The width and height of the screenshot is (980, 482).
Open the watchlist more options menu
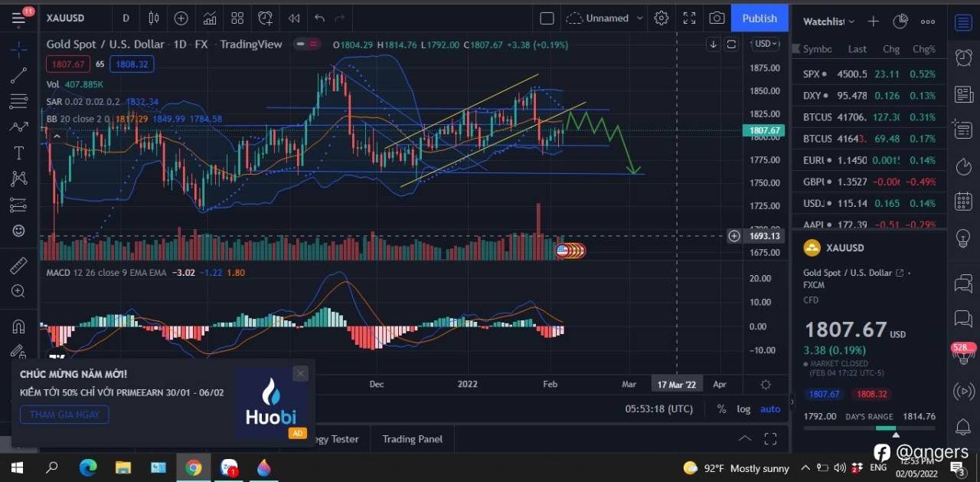click(x=928, y=21)
